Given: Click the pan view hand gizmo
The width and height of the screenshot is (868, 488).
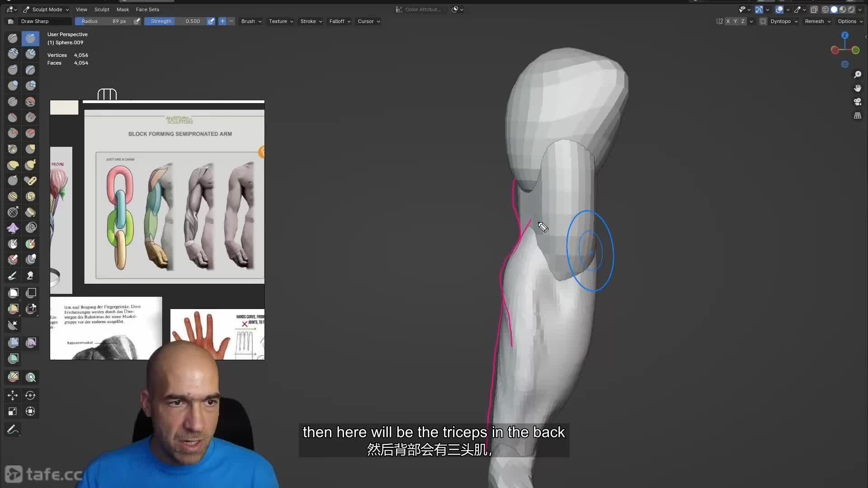Looking at the screenshot, I should [857, 88].
